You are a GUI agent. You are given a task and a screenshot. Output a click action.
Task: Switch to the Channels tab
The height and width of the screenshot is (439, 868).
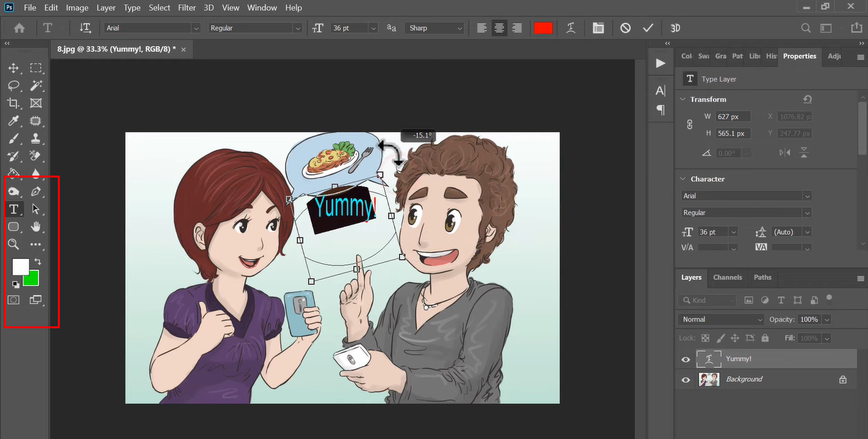[x=727, y=277]
